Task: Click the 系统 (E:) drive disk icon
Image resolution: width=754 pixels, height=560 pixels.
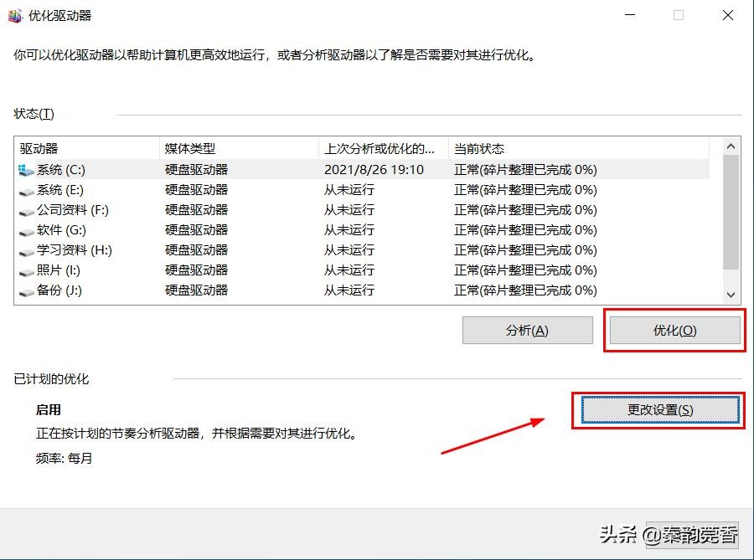Action: (26, 189)
